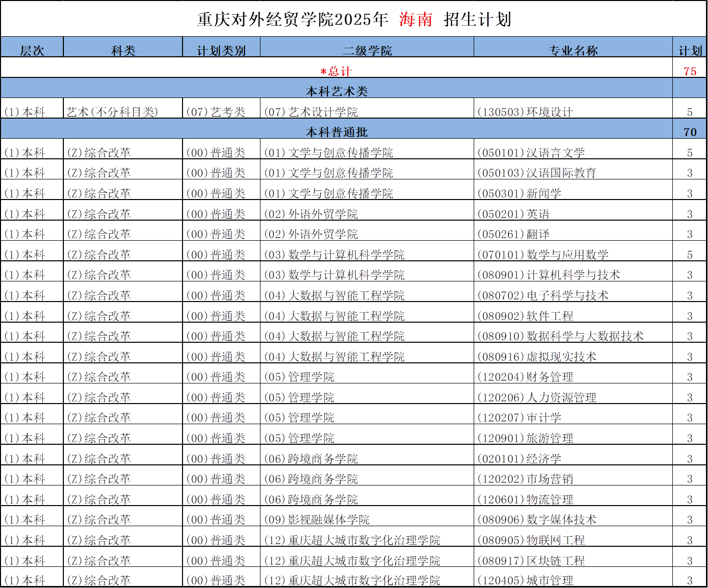
Task: Select the (080917)区块链工程 major cell
Action: coord(530,560)
